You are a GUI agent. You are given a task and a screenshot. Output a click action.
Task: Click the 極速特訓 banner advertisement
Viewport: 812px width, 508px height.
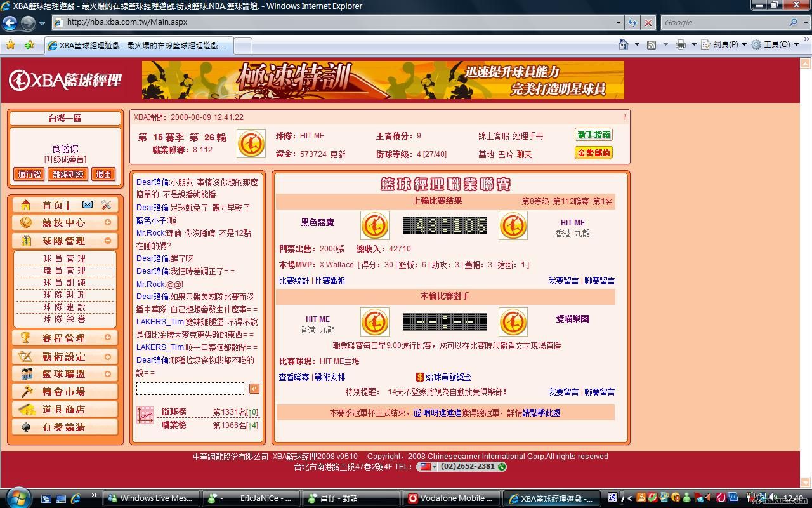[383, 80]
